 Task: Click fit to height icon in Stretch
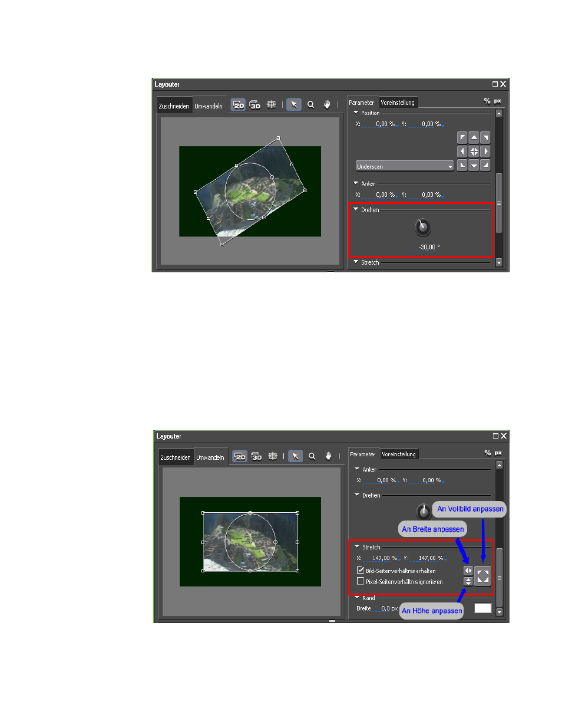click(468, 581)
